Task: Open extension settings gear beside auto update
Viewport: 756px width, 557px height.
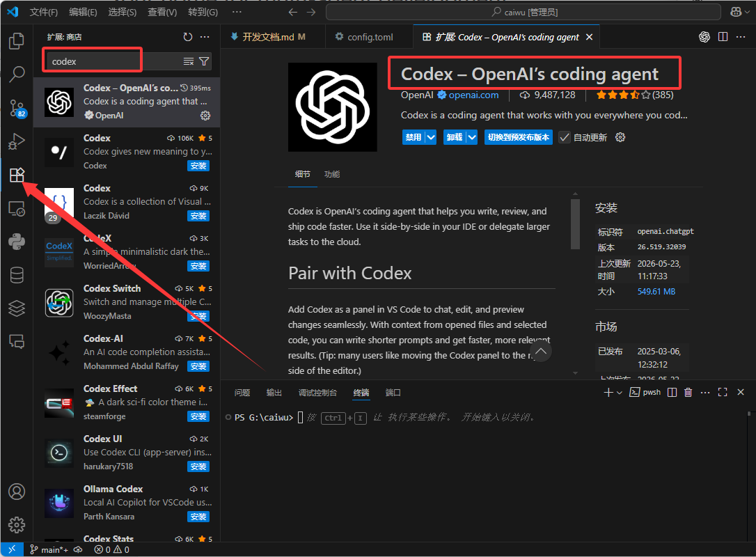Action: pyautogui.click(x=620, y=137)
